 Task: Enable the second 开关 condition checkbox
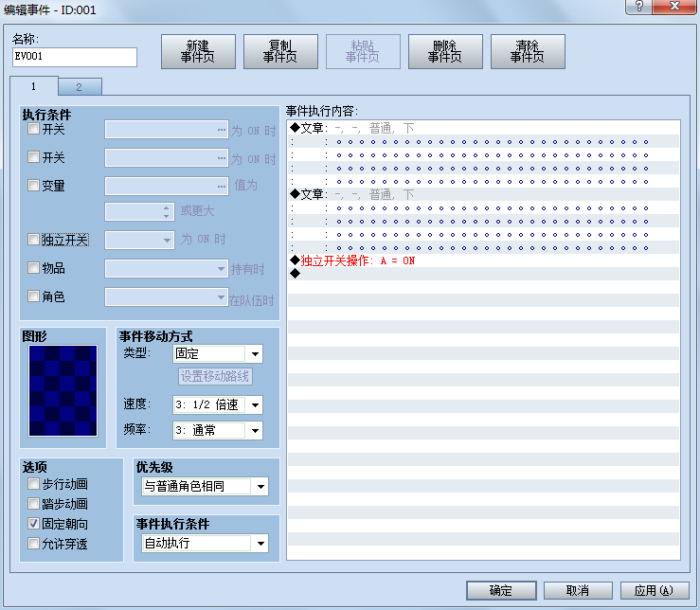click(x=33, y=157)
